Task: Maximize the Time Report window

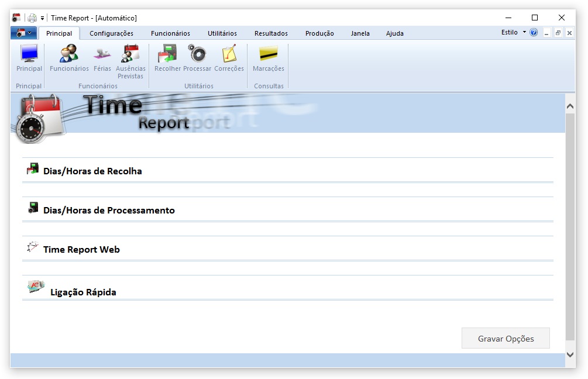Action: point(535,18)
